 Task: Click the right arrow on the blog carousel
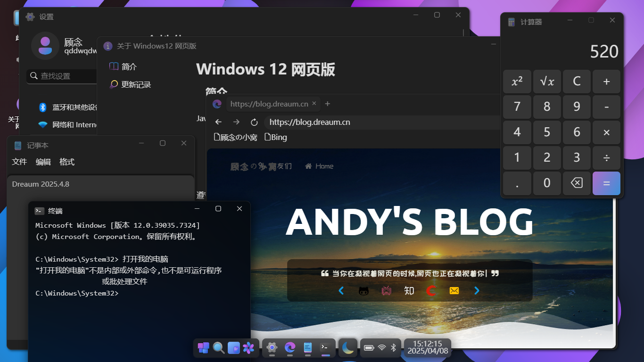[476, 291]
